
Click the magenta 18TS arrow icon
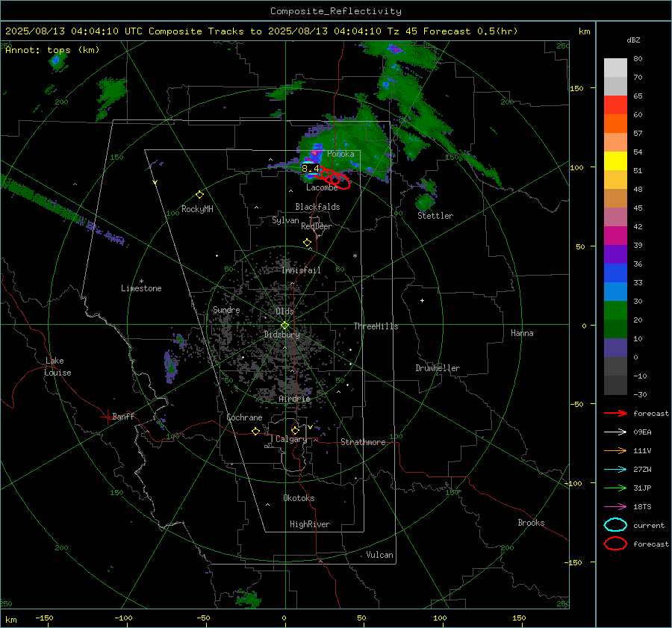click(x=615, y=507)
